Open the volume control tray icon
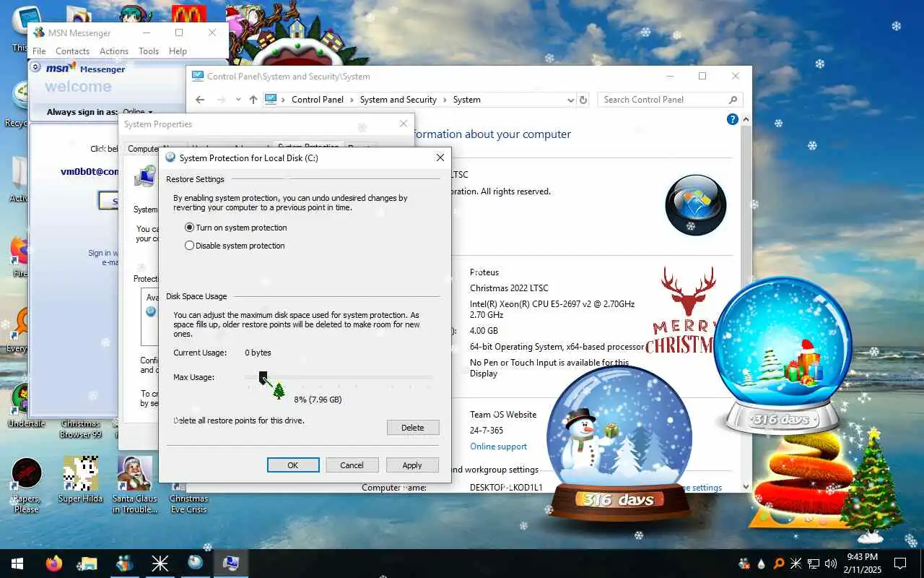This screenshot has width=924, height=578. point(831,564)
